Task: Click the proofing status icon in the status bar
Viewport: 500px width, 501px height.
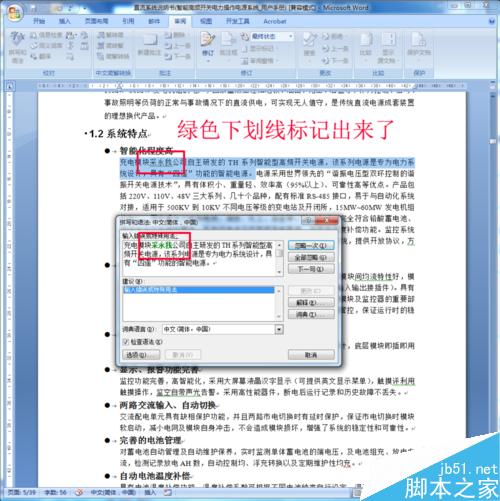Action: 79,492
